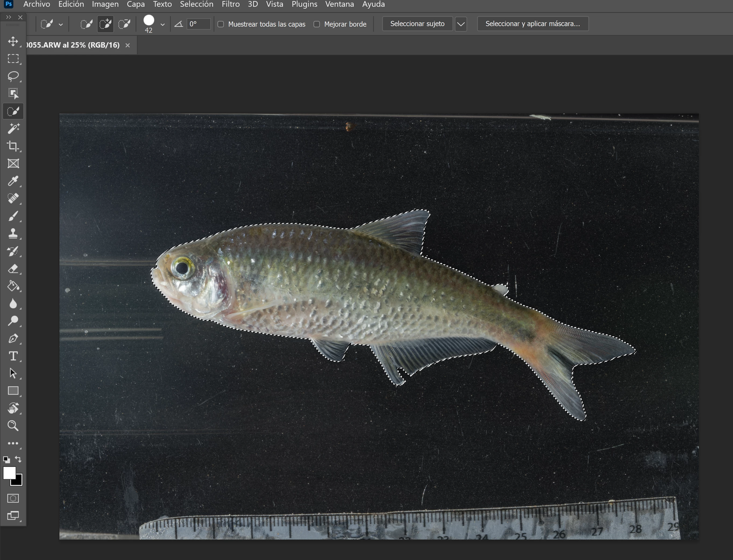Open tool preset picker dropdown arrow
Screen dimensions: 733x560
(61, 24)
